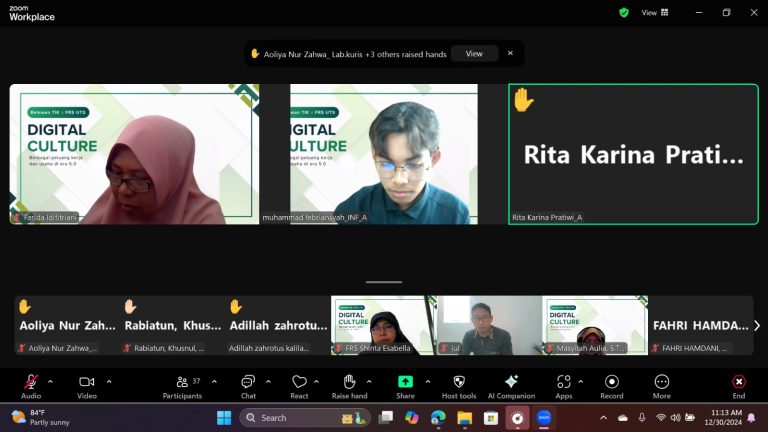The height and width of the screenshot is (432, 768).
Task: Dismiss the raised hands notification
Action: (510, 53)
